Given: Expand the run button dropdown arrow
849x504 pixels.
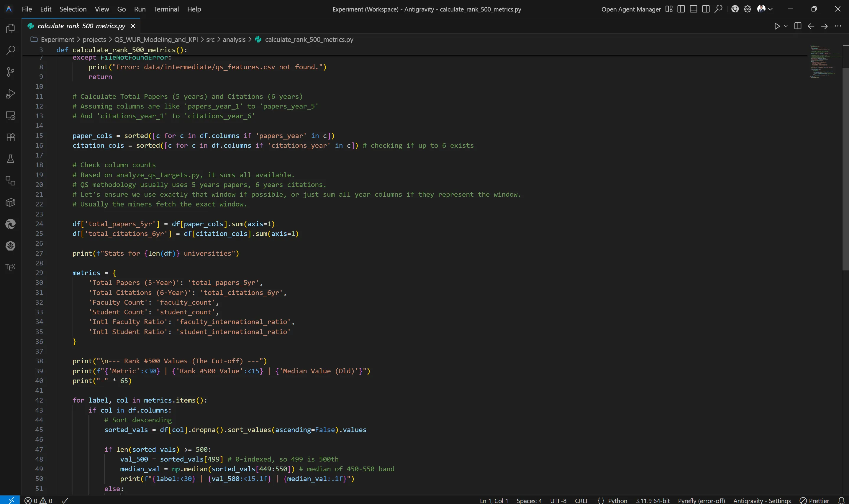Looking at the screenshot, I should [786, 26].
